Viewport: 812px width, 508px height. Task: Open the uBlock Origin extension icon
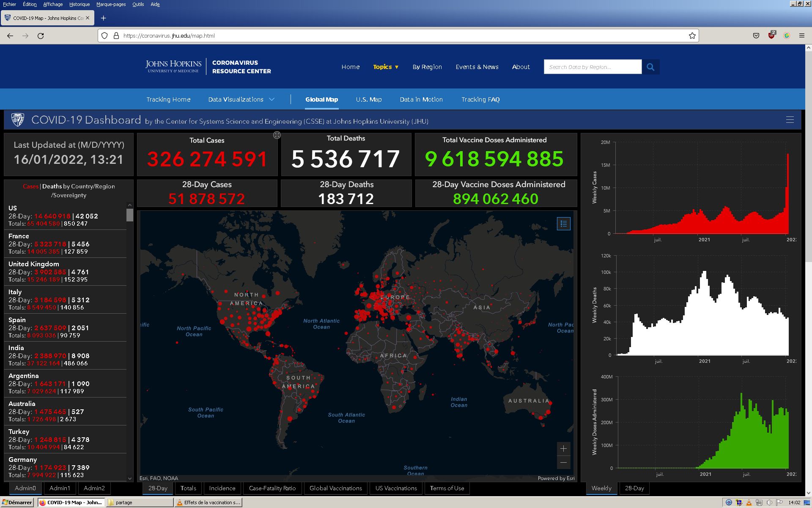tap(771, 35)
